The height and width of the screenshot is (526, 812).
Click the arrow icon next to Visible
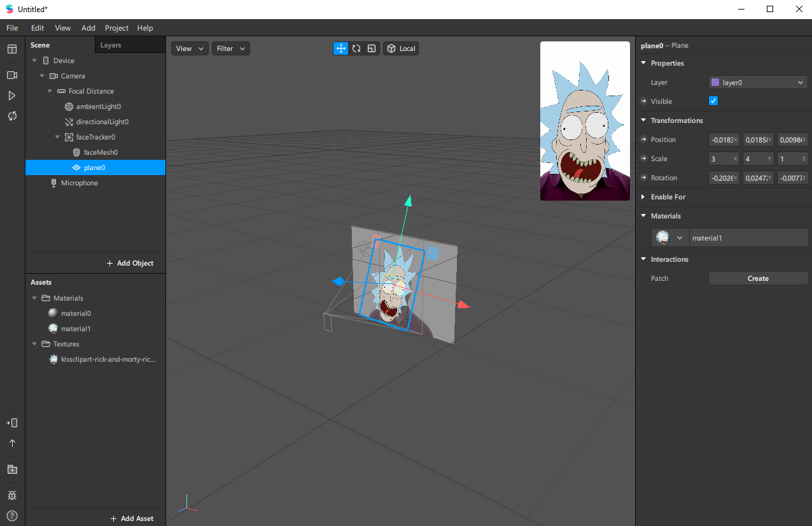[643, 101]
